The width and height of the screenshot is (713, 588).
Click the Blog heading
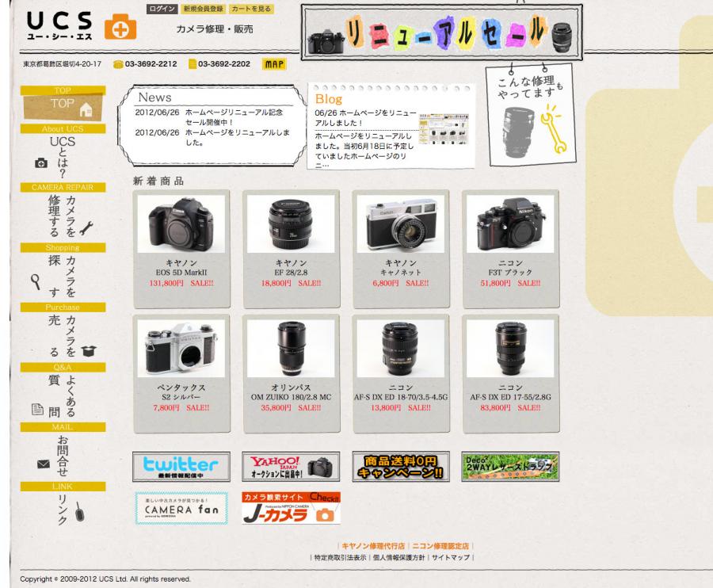[x=328, y=99]
